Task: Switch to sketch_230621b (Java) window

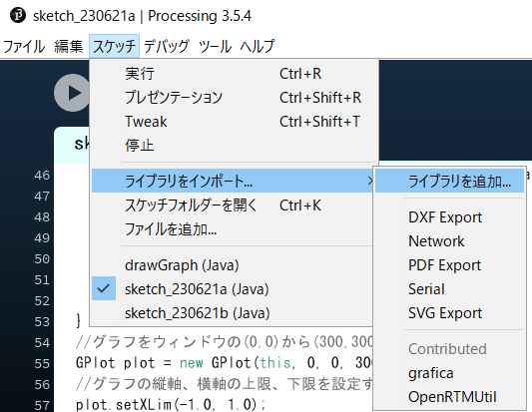Action: (x=233, y=313)
